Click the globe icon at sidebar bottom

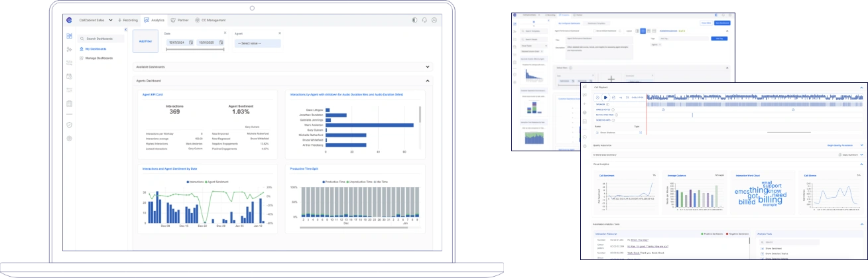(69, 139)
